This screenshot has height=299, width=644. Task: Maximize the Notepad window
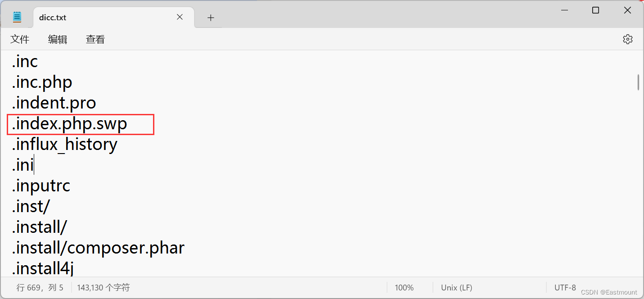coord(595,10)
